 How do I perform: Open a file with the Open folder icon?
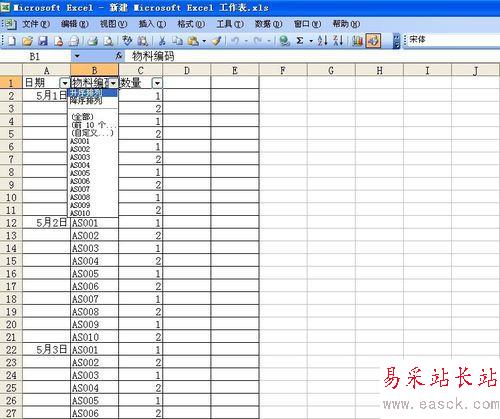tap(27, 41)
